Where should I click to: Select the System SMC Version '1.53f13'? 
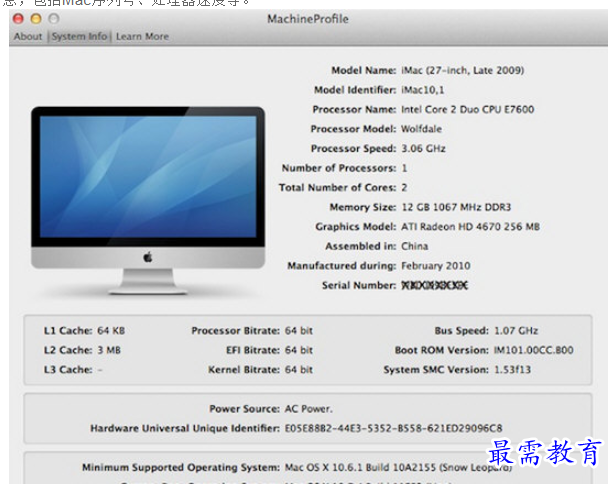(x=512, y=370)
